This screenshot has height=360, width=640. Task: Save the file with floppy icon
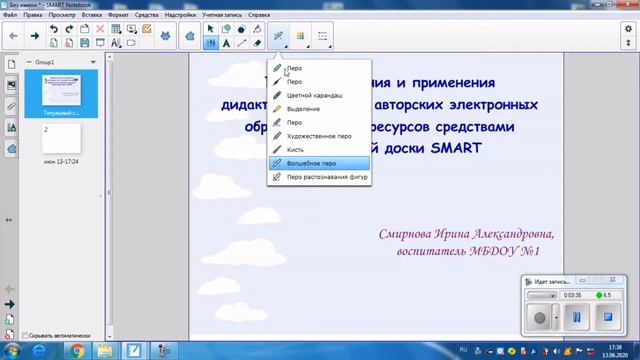click(84, 43)
